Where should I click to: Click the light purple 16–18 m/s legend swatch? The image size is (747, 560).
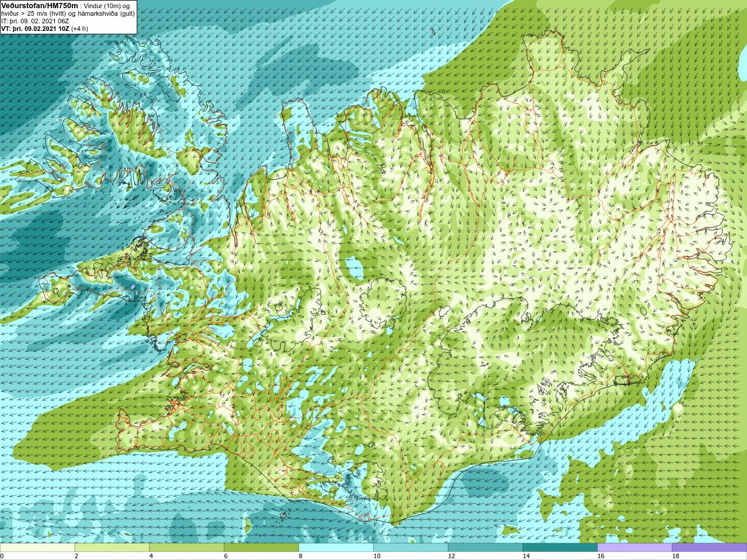tap(635, 548)
